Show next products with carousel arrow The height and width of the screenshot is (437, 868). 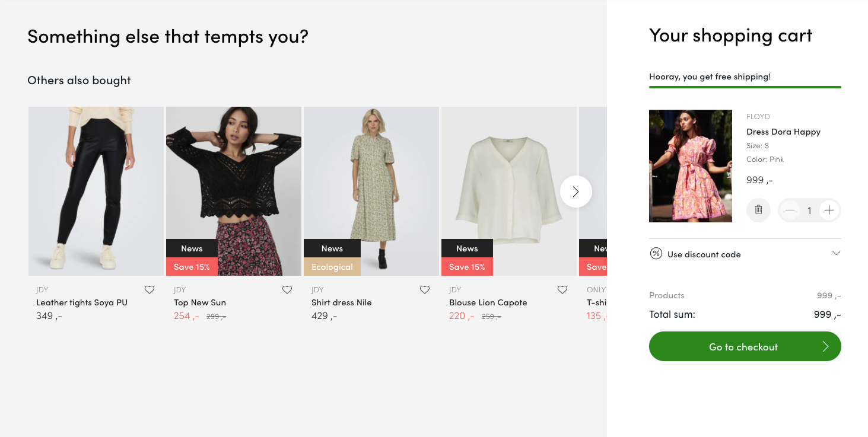576,192
